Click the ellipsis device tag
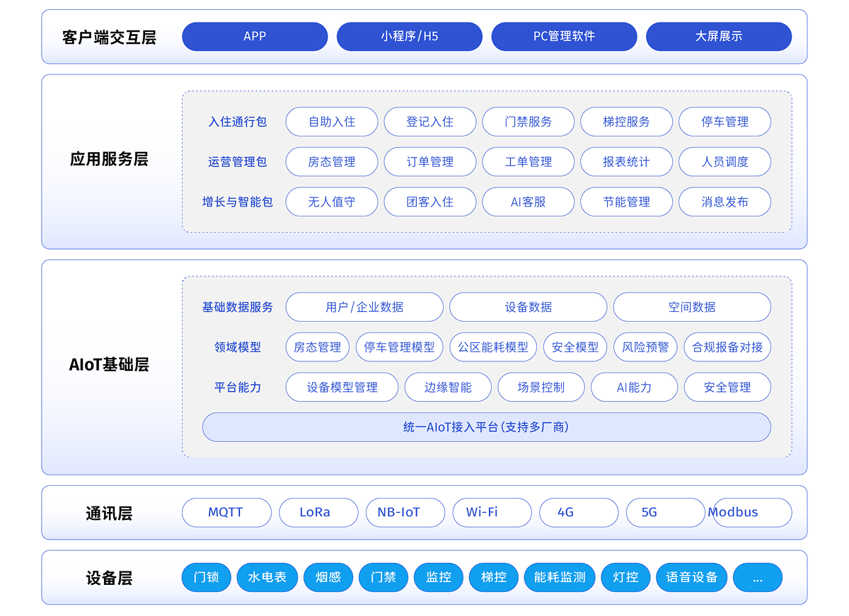The image size is (849, 616). (x=757, y=578)
